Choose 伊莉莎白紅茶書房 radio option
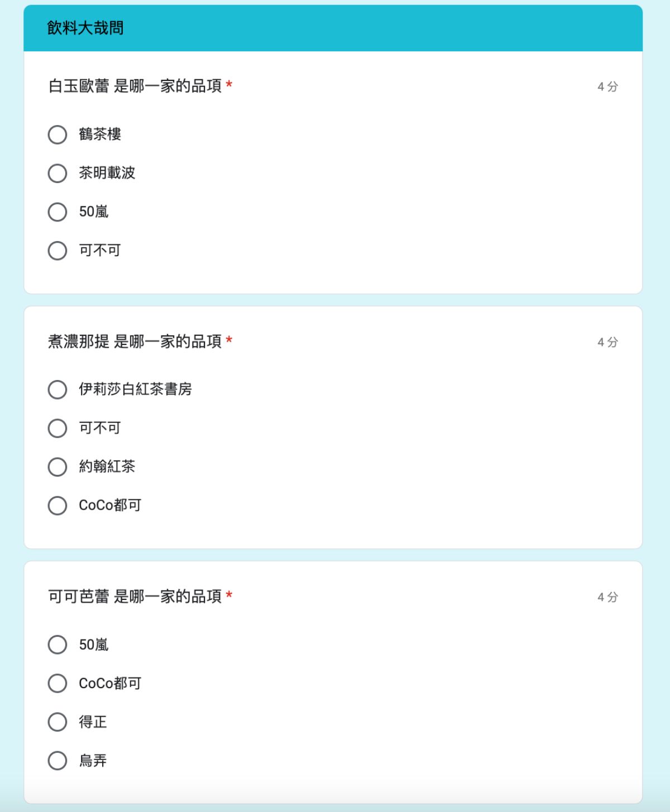The height and width of the screenshot is (812, 670). click(58, 390)
